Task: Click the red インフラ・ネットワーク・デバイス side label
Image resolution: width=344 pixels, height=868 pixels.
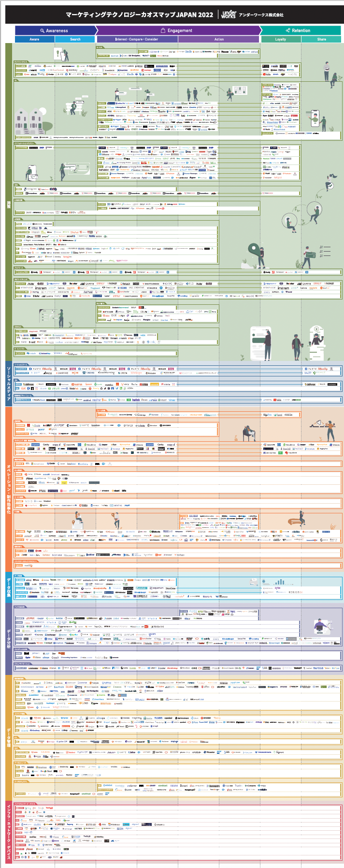Action: (x=9, y=832)
